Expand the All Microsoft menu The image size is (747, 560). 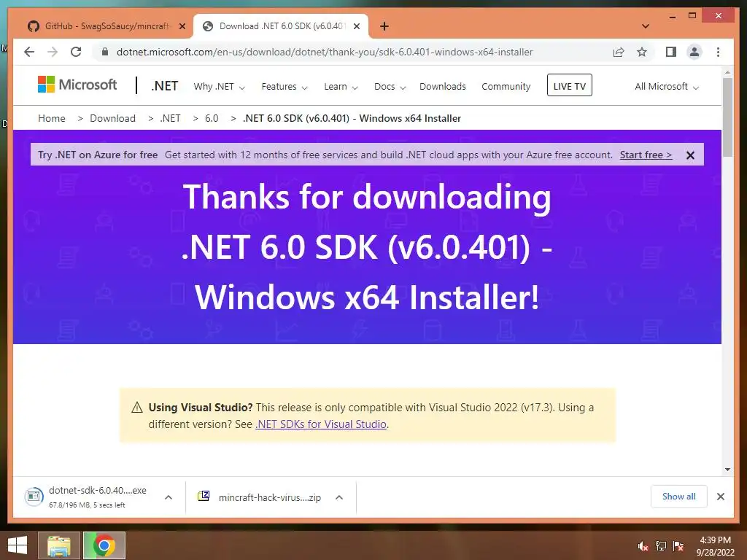[x=667, y=87]
